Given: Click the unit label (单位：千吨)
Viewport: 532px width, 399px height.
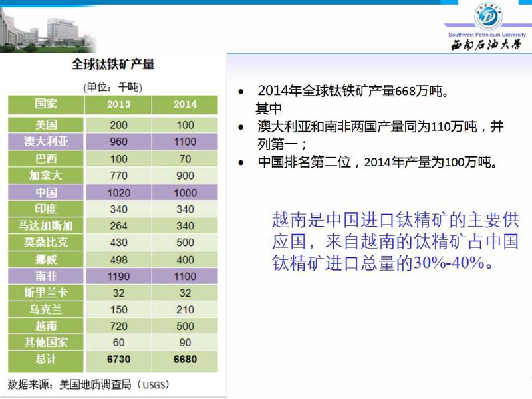Looking at the screenshot, I should click(x=112, y=86).
